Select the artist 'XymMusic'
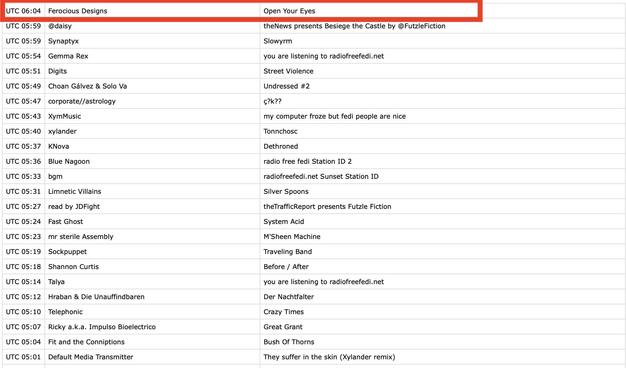 (64, 116)
